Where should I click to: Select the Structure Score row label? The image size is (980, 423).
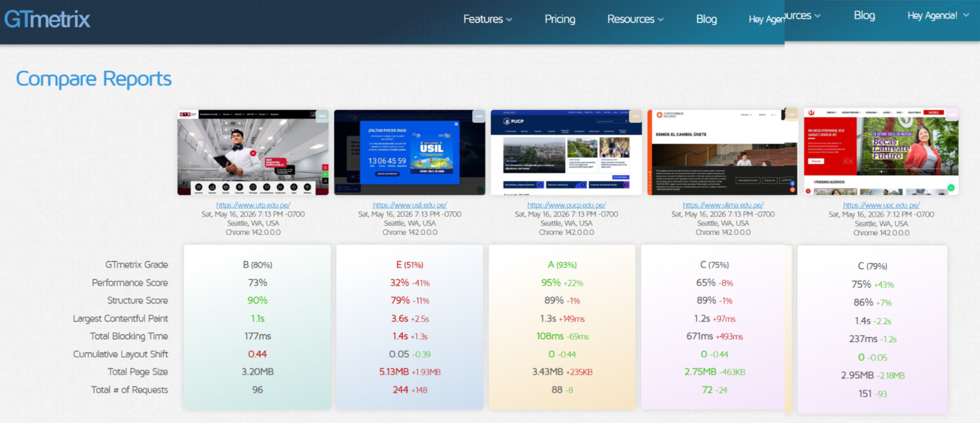pyautogui.click(x=137, y=300)
